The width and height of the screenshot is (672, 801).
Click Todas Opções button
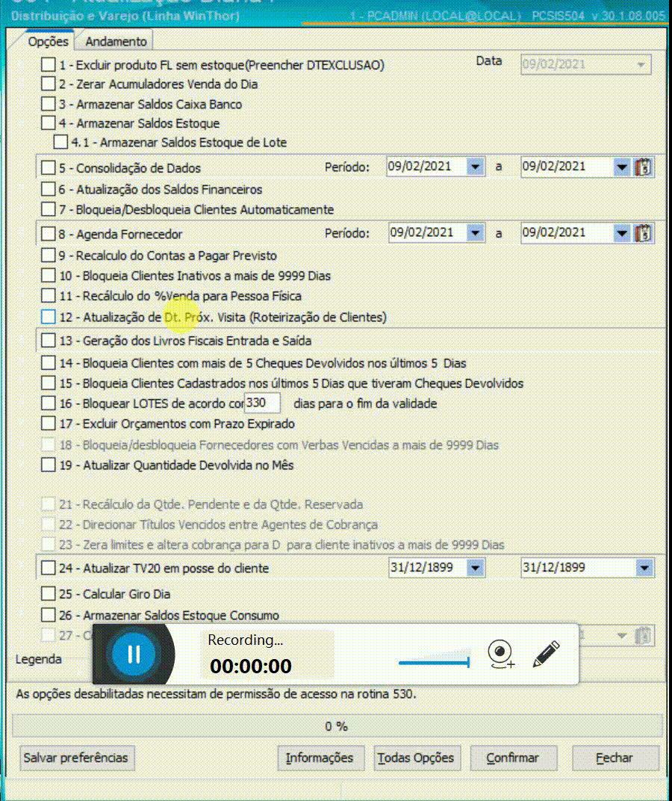[x=416, y=758]
